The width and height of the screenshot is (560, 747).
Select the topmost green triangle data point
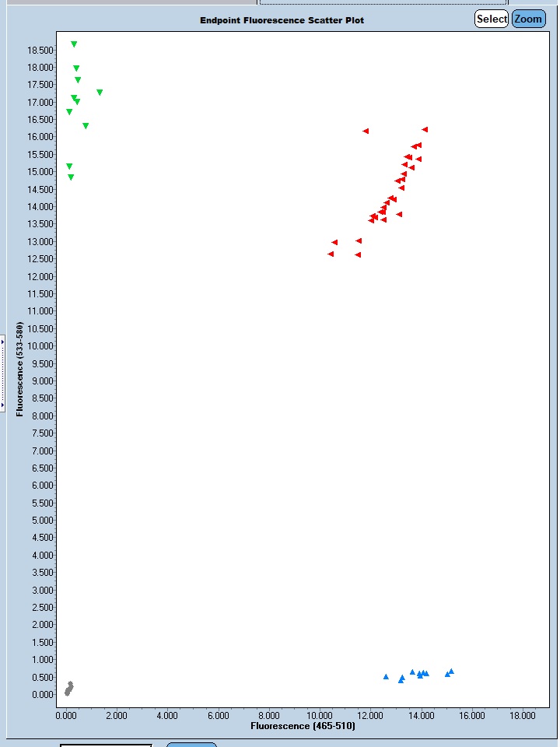click(74, 44)
